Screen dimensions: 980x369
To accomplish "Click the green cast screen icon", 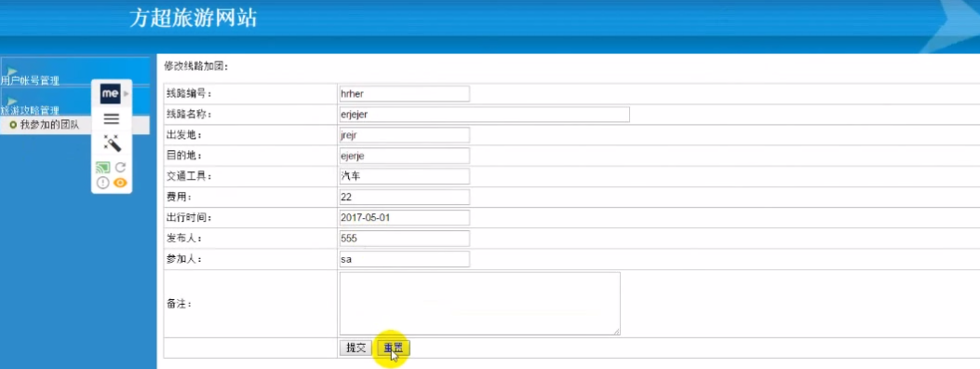I will coord(103,168).
